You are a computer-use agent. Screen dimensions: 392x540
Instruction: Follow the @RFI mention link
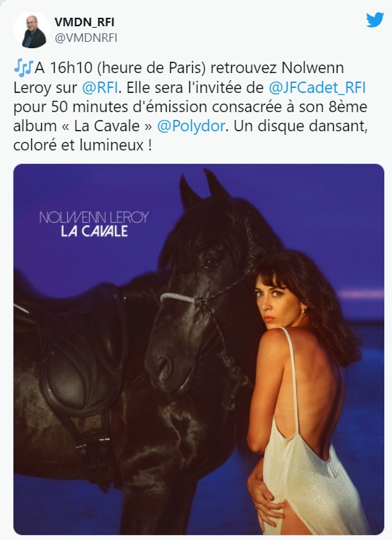[x=100, y=88]
